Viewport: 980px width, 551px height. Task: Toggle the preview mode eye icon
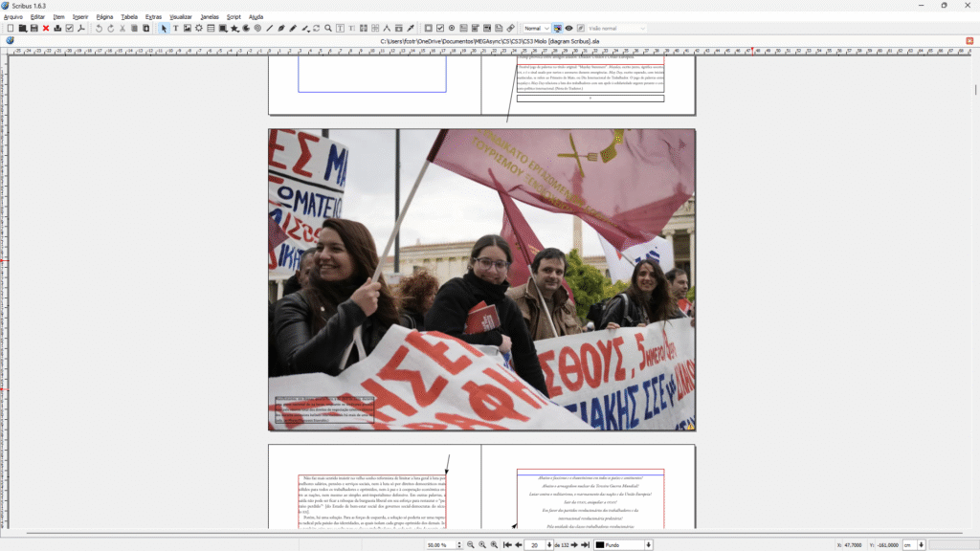(x=569, y=29)
